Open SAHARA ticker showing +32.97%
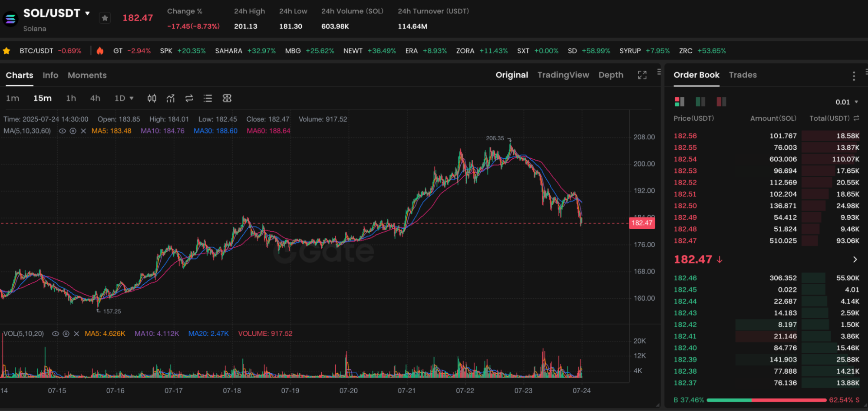Screen dimensions: 868x411 245,51
